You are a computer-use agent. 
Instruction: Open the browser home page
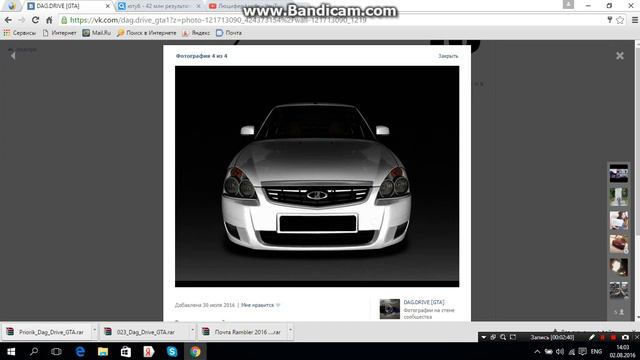click(49, 20)
